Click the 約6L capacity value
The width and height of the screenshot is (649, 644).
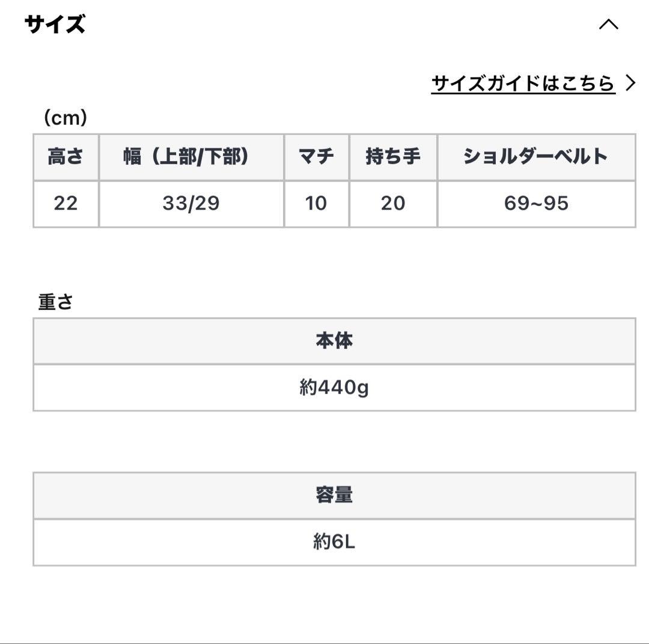335,541
